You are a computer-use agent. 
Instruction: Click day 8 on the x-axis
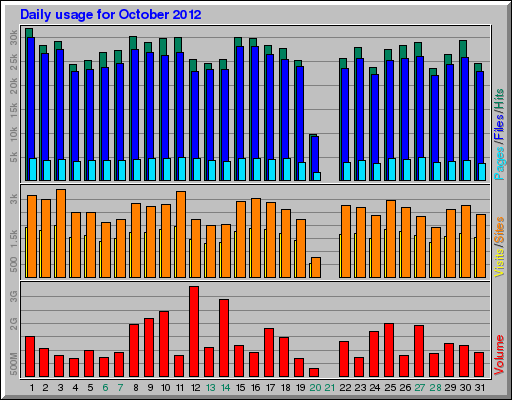pyautogui.click(x=136, y=388)
